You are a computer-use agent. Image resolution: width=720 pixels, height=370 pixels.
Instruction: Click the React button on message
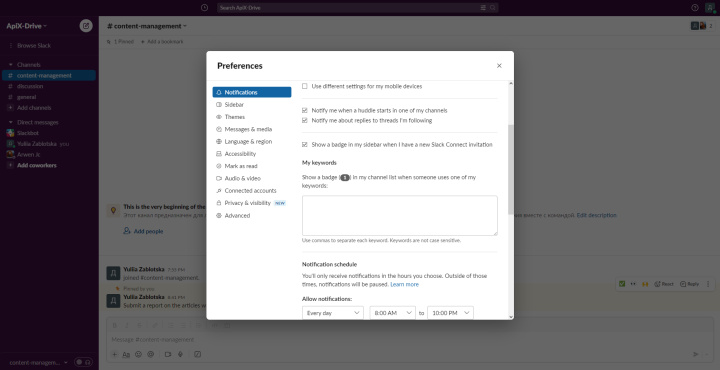click(x=664, y=284)
